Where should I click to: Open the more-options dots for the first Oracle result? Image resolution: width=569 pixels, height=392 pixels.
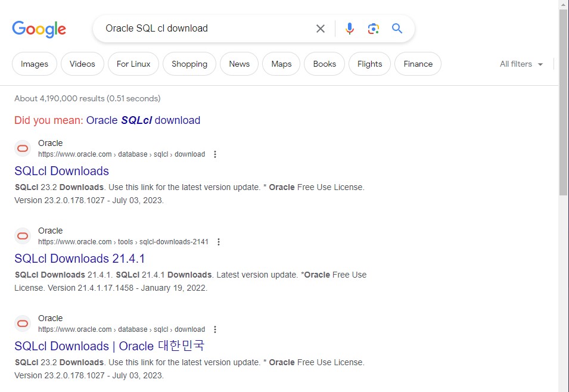point(215,154)
